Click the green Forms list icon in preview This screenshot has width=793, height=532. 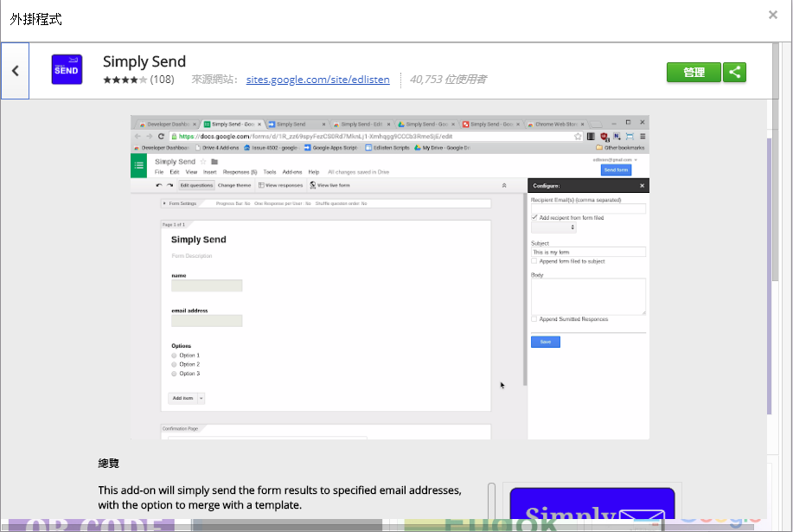pyautogui.click(x=138, y=165)
